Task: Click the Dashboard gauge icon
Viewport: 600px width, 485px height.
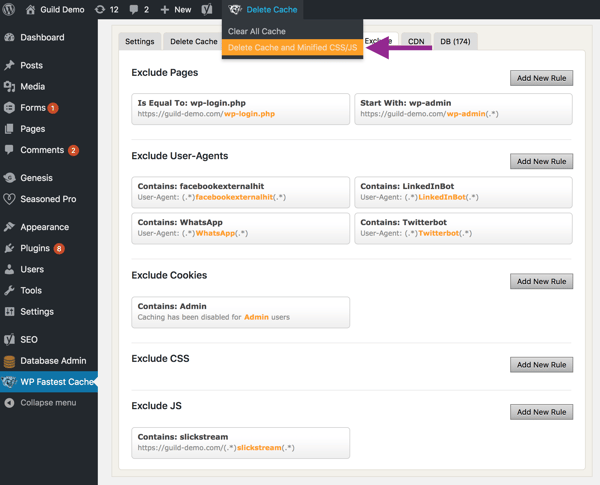Action: 9,37
